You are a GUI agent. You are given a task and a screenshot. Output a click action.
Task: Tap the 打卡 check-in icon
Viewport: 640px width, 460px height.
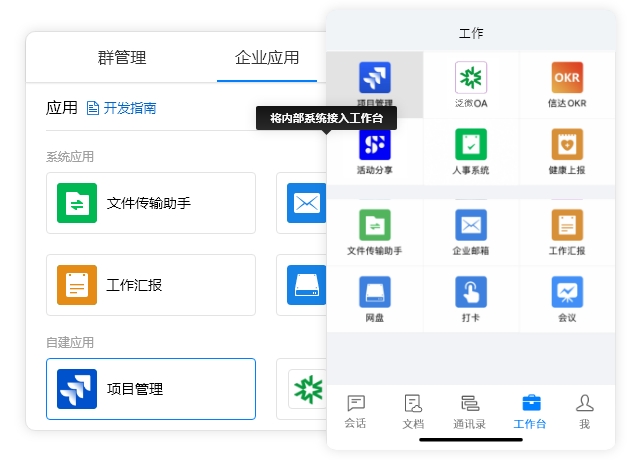tap(471, 292)
